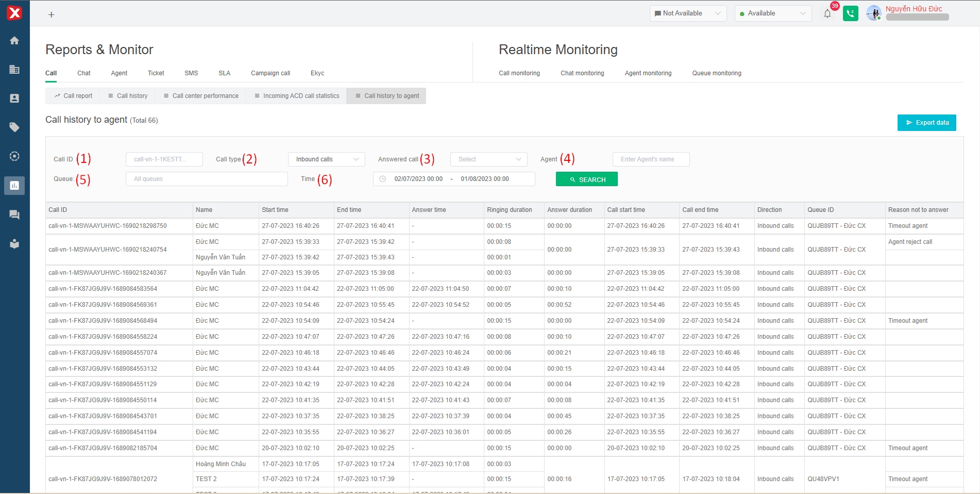Click the Export data button
The height and width of the screenshot is (494, 980).
pyautogui.click(x=926, y=123)
